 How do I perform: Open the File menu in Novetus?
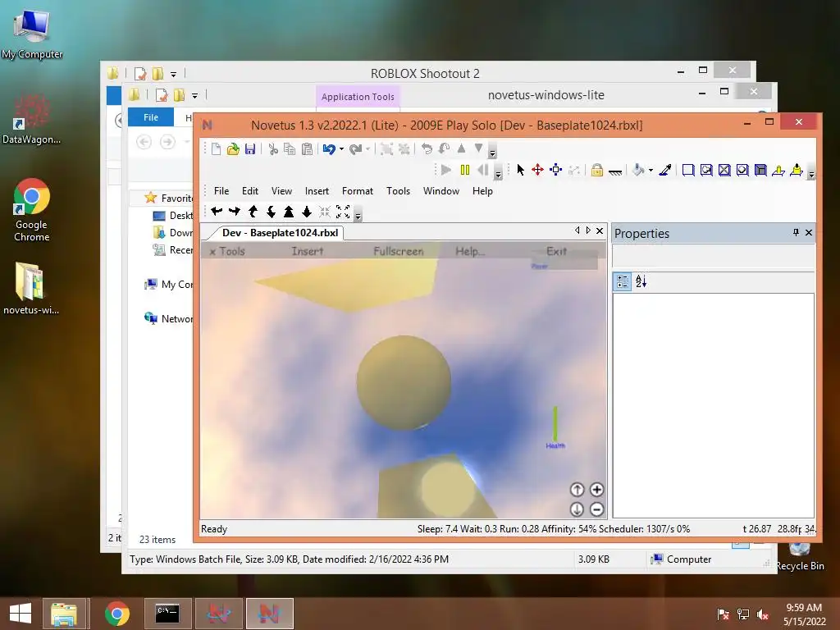pos(221,190)
